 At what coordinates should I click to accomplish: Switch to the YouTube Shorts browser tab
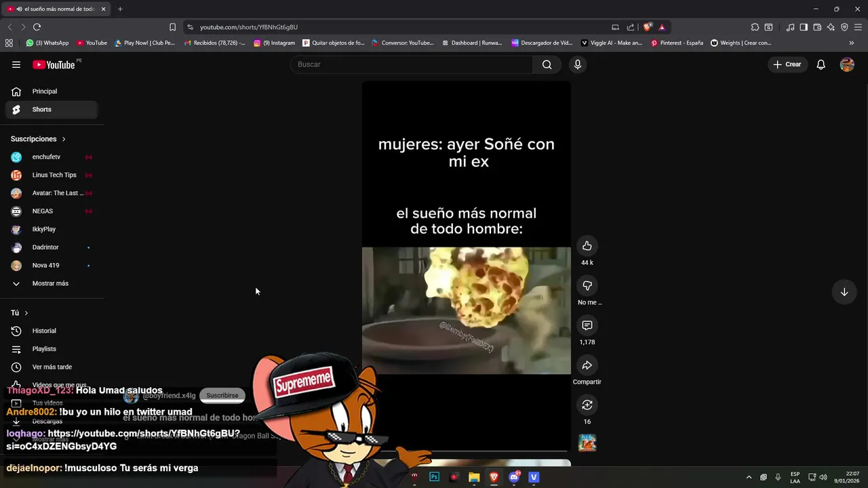pos(56,9)
